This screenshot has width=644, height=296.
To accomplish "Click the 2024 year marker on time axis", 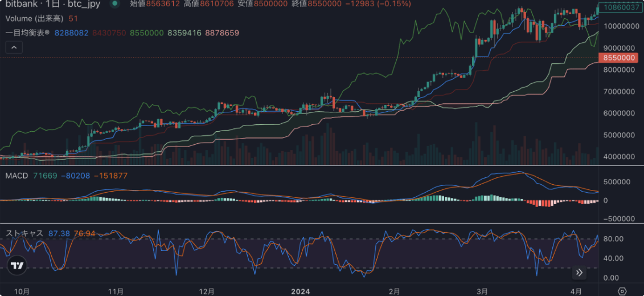I will click(x=300, y=291).
